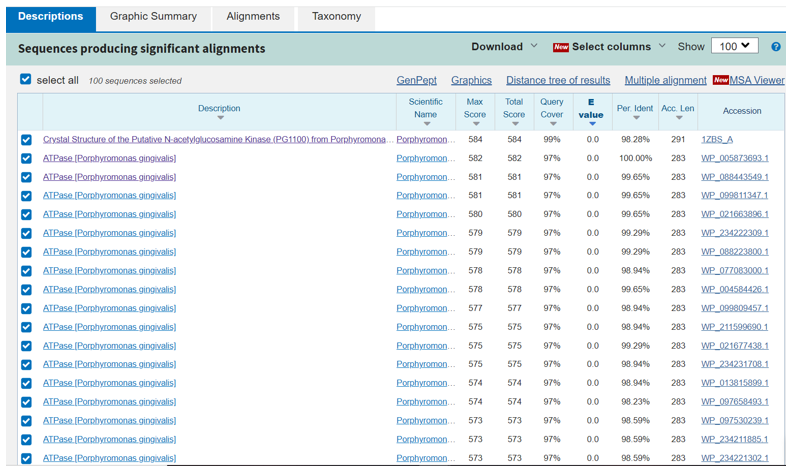Uncheck the checkbox for the WP_005873693.1 row
The width and height of the screenshot is (795, 473).
click(x=26, y=158)
